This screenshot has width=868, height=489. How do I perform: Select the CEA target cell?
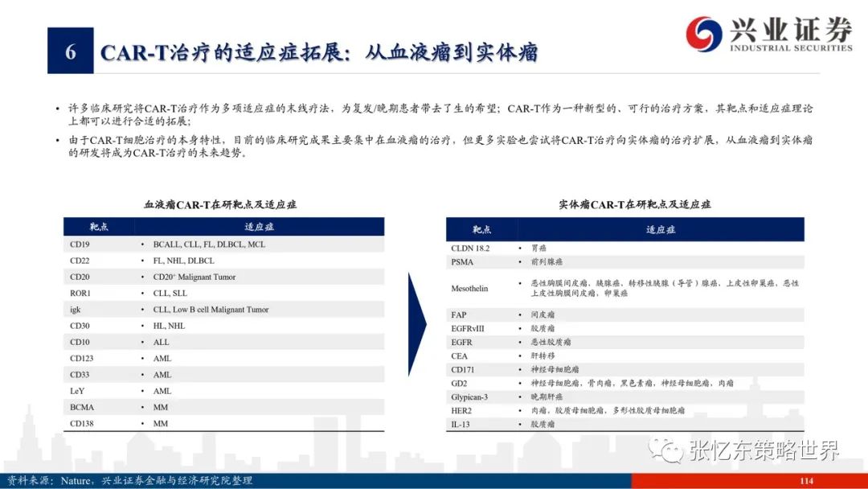460,356
